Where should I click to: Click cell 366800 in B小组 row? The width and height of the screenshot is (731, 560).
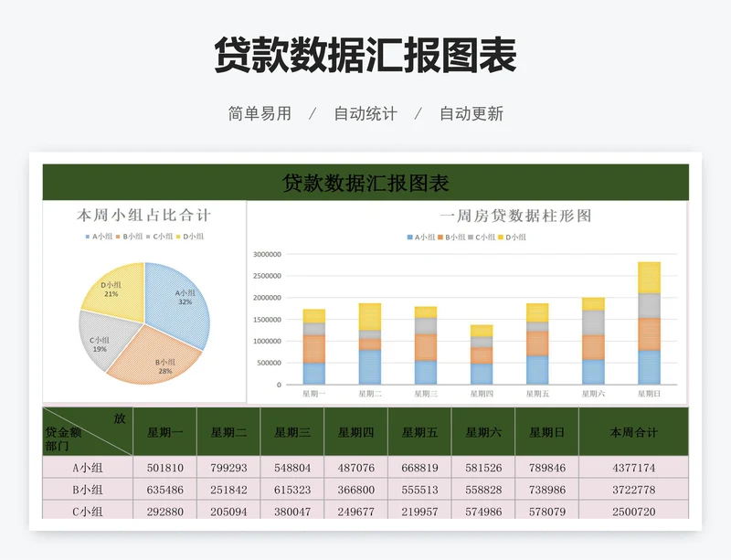point(356,490)
